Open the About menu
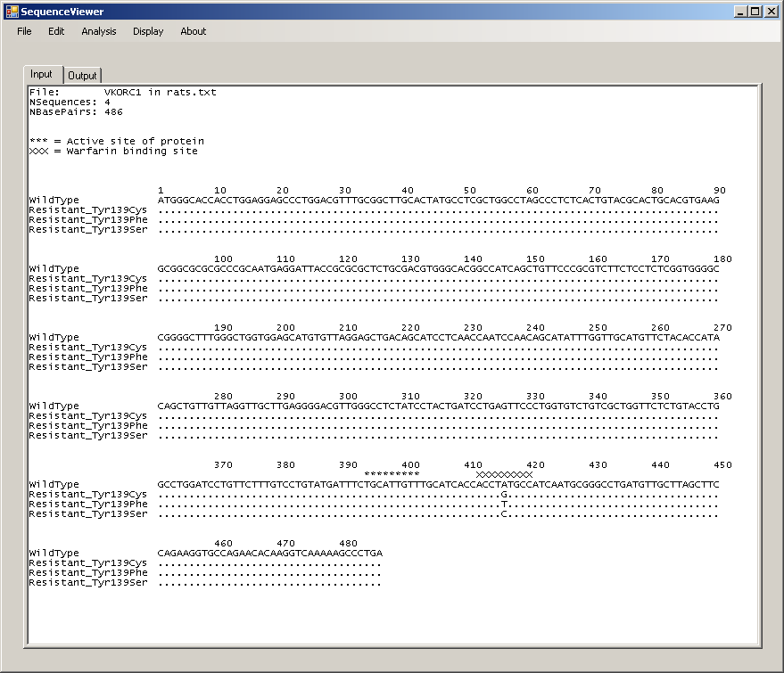The image size is (784, 673). tap(194, 31)
